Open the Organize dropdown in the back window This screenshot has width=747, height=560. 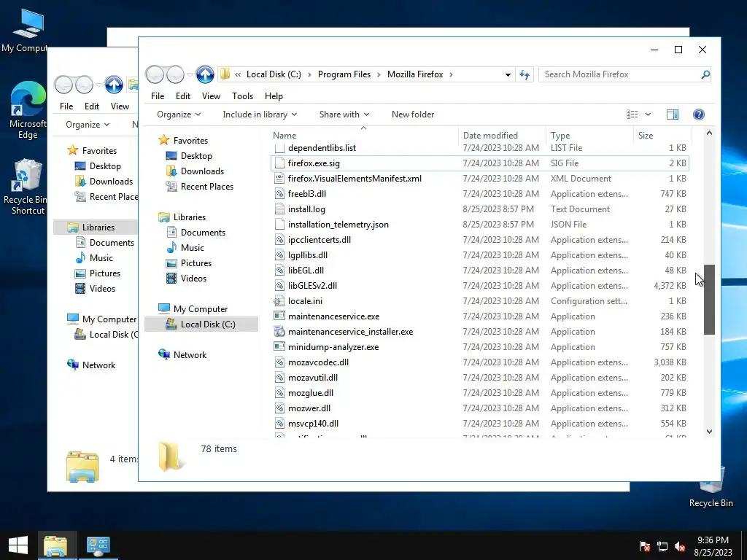(x=88, y=124)
